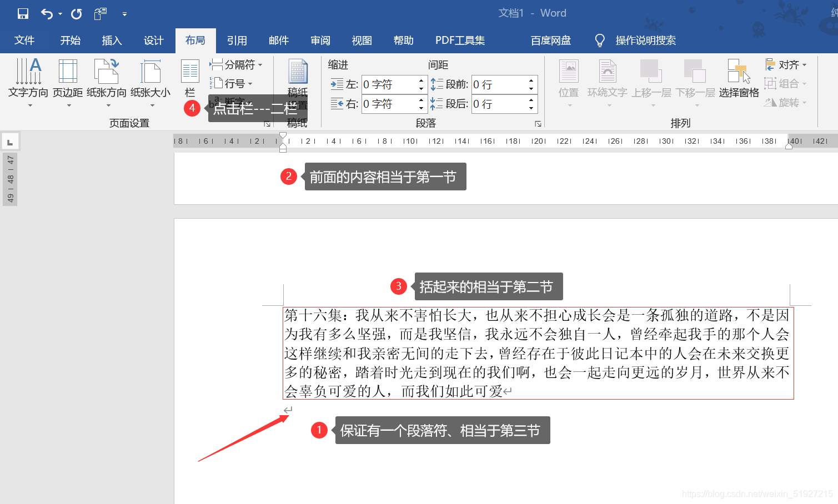Click the vertical ruler on the left

[x=10, y=180]
